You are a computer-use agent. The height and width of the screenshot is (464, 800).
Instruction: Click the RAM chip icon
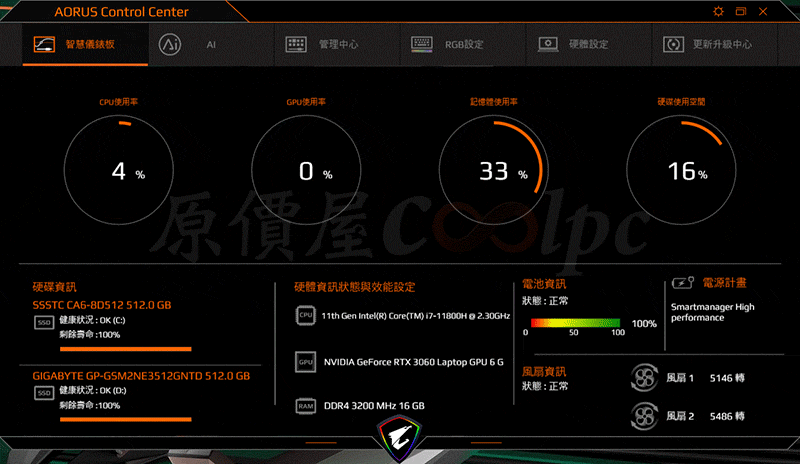coord(306,406)
